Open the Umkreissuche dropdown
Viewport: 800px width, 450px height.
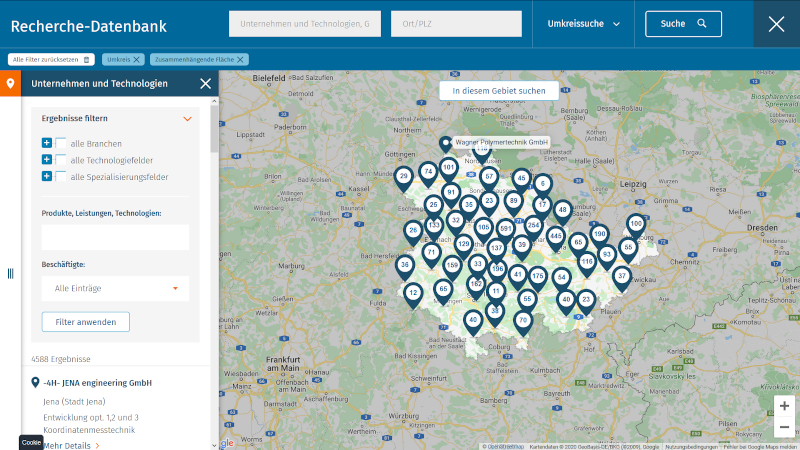pos(583,24)
